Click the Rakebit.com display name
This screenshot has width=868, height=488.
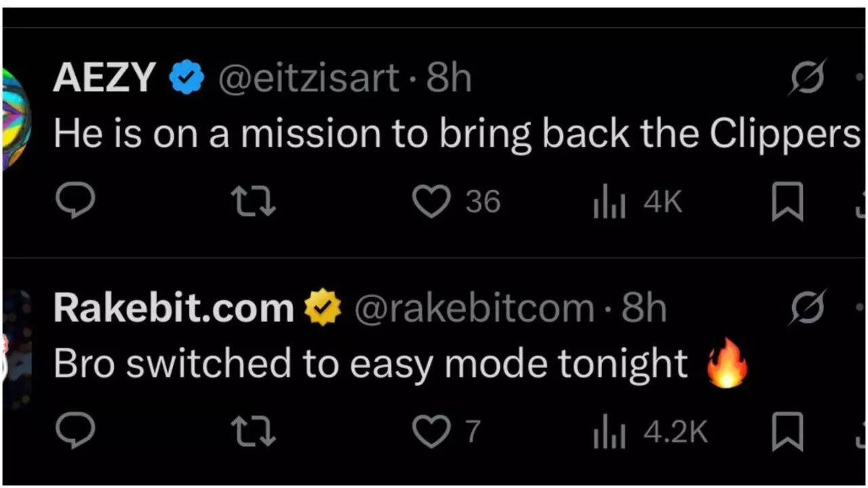coord(174,308)
